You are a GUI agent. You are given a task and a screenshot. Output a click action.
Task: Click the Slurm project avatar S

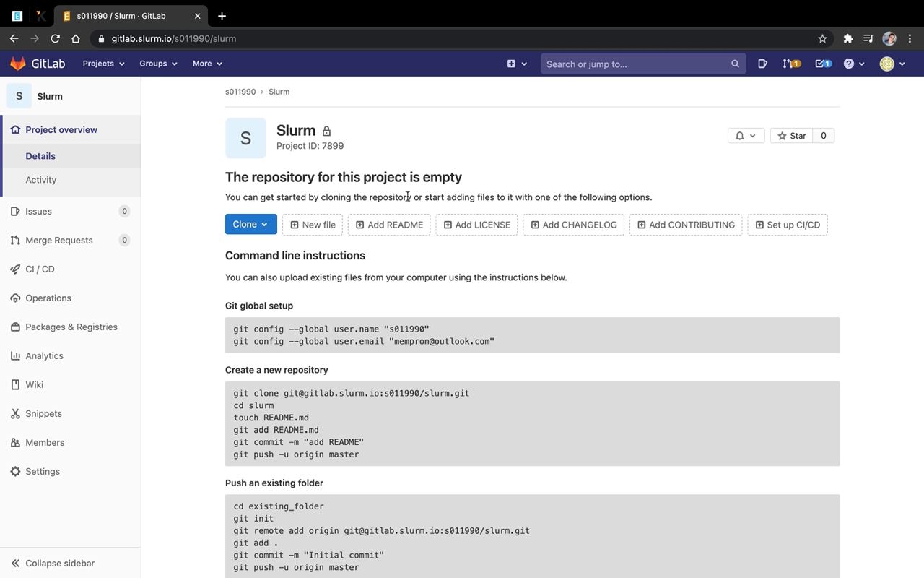(x=245, y=138)
